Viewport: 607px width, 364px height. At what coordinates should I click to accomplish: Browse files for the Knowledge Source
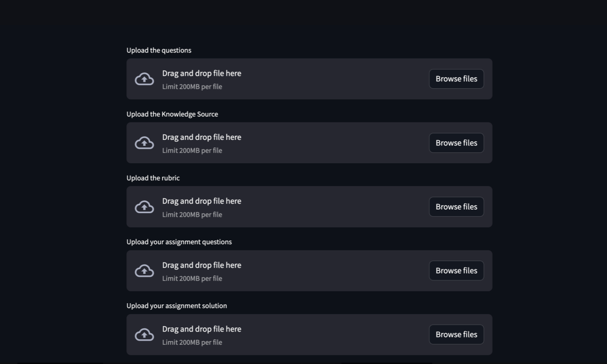457,143
